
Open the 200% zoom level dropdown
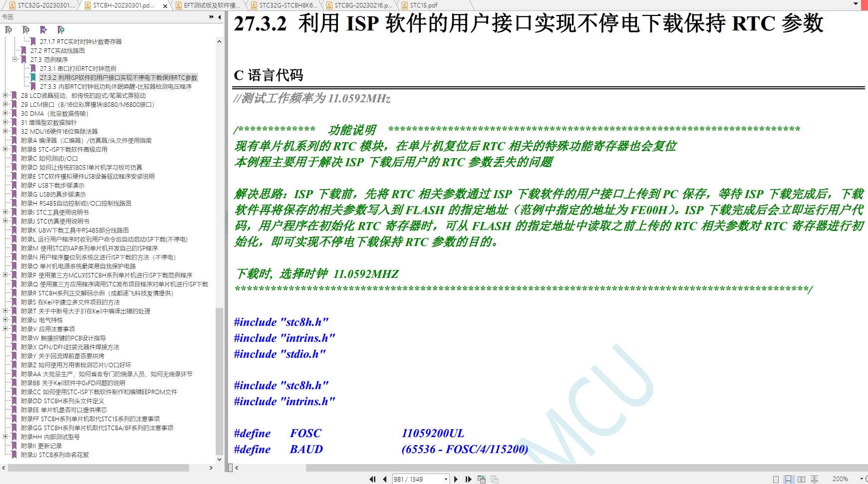[x=861, y=479]
